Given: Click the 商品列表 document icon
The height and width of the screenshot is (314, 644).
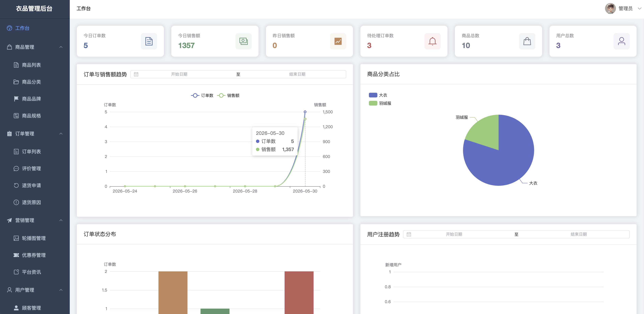Looking at the screenshot, I should pos(16,65).
